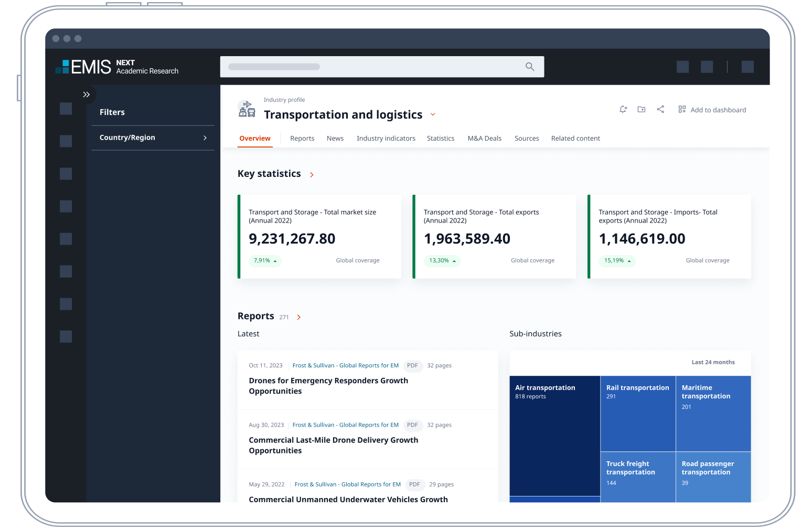Expand Key statistics with arrow
This screenshot has height=529, width=812.
312,175
